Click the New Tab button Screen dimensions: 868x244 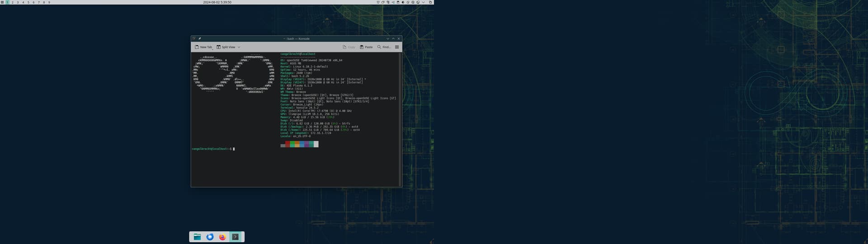click(203, 47)
